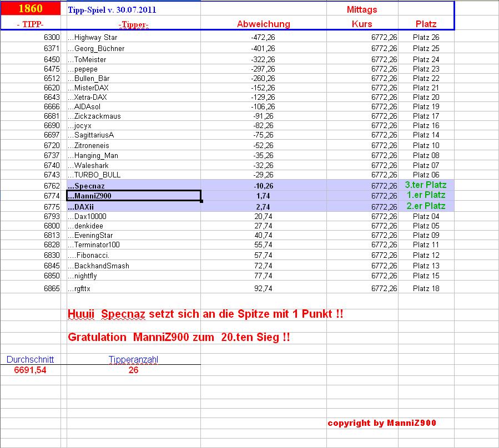
Task: Click the Durchschnitt value 6691,54
Action: pos(30,370)
